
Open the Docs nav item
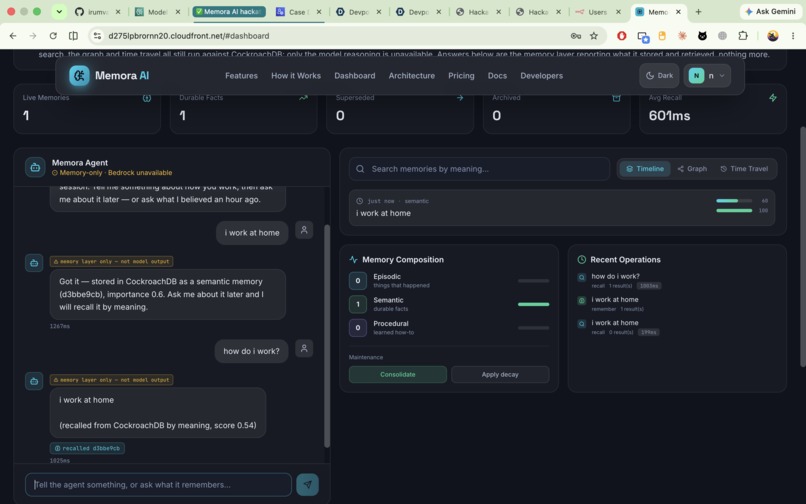click(x=497, y=76)
